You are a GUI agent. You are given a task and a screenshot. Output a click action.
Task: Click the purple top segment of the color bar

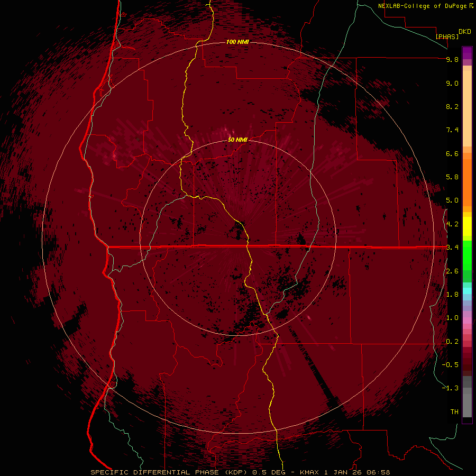click(x=467, y=53)
